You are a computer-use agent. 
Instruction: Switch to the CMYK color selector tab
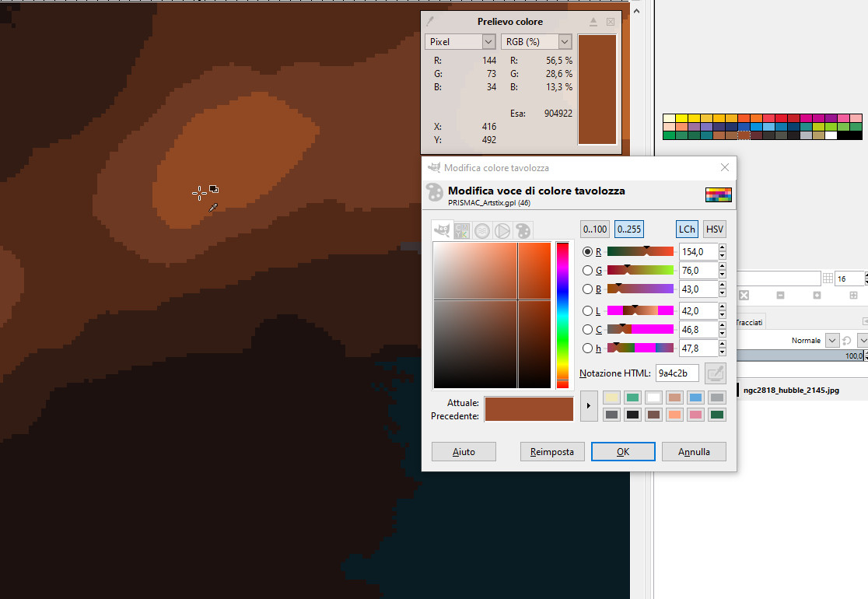point(462,230)
